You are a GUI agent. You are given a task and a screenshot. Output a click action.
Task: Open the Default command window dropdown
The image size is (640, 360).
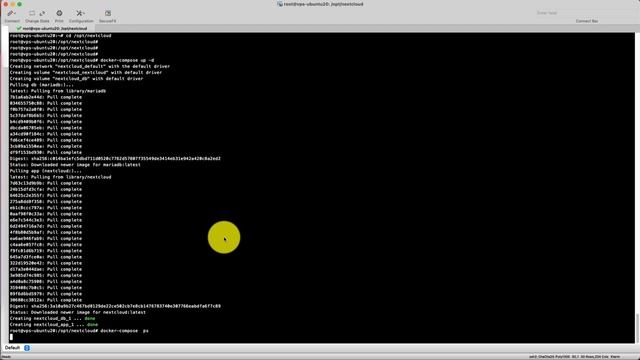tap(17, 348)
